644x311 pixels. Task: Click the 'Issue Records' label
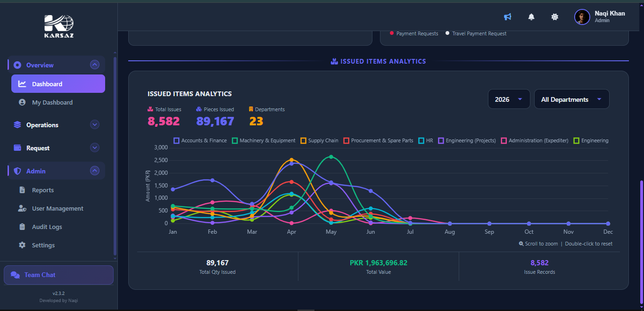tap(539, 272)
